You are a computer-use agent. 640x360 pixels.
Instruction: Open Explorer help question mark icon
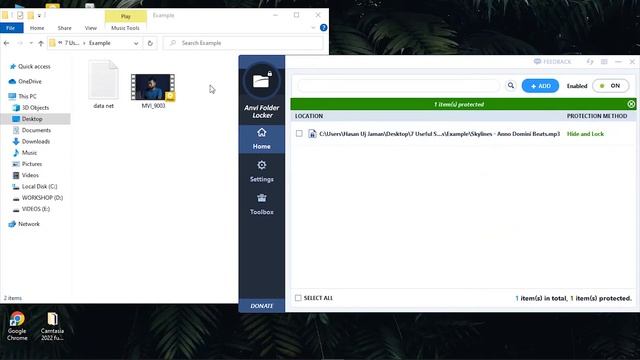pos(324,28)
